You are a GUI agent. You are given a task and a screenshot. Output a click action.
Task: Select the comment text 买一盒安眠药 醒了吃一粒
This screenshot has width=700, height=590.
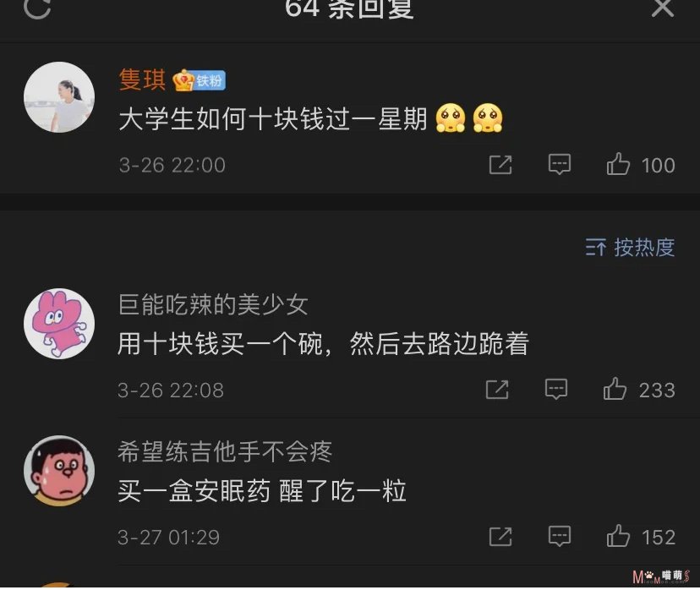[262, 491]
